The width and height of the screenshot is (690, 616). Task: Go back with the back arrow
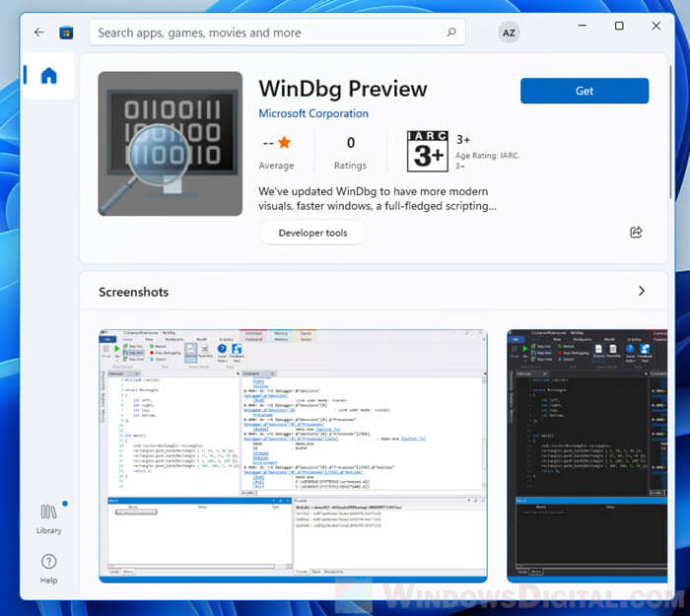tap(39, 33)
